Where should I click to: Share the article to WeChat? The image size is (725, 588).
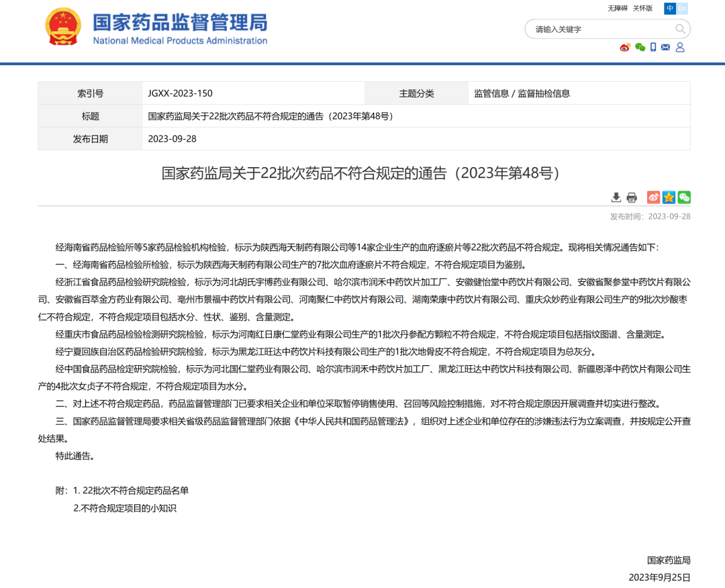pos(684,197)
